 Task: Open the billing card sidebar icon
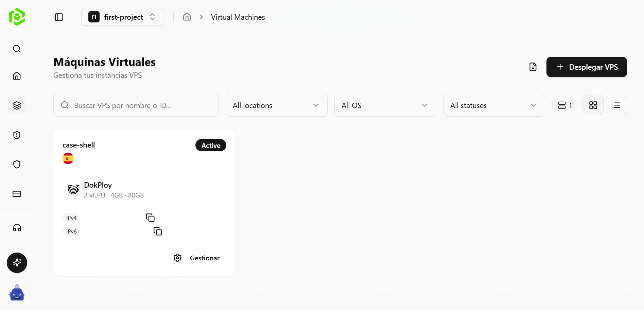[x=17, y=194]
